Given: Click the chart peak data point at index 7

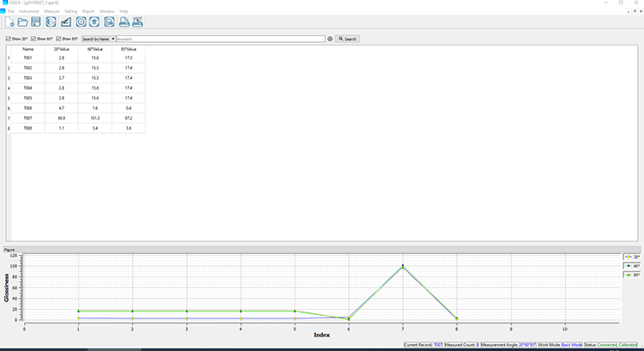Looking at the screenshot, I should click(x=403, y=266).
